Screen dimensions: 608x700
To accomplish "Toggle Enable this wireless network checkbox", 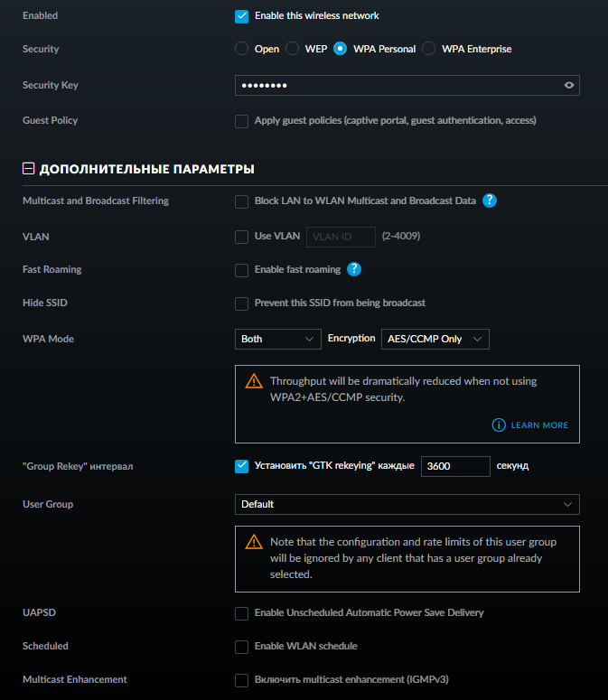I will click(241, 16).
